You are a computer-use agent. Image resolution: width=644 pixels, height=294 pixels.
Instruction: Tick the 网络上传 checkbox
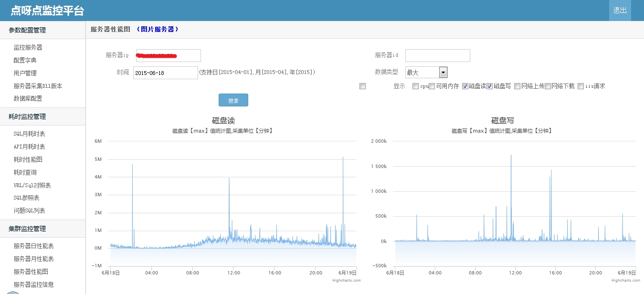(x=517, y=86)
